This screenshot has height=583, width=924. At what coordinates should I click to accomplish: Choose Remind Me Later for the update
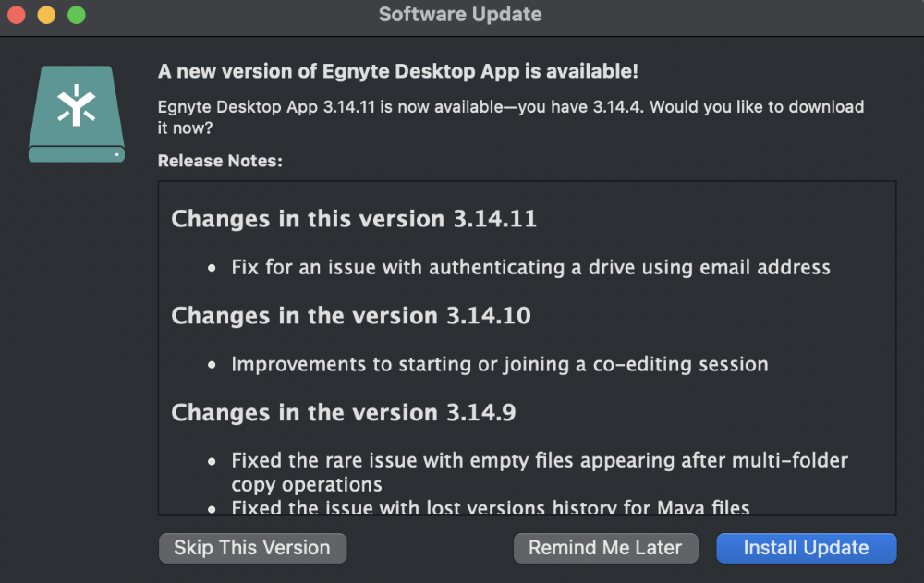(x=605, y=548)
